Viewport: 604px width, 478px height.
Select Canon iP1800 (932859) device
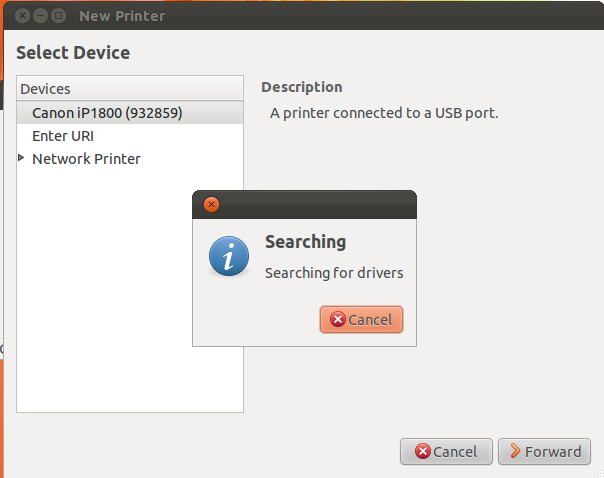tap(107, 113)
